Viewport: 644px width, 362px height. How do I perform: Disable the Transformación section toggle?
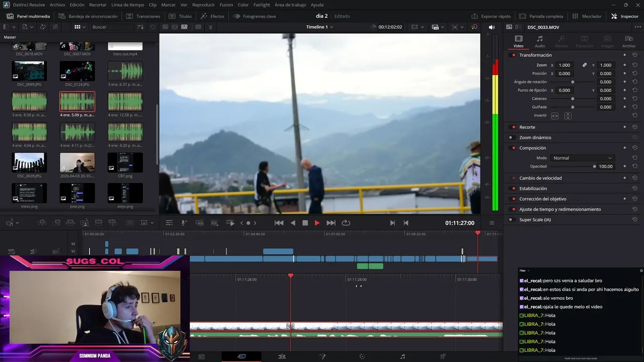tap(513, 55)
